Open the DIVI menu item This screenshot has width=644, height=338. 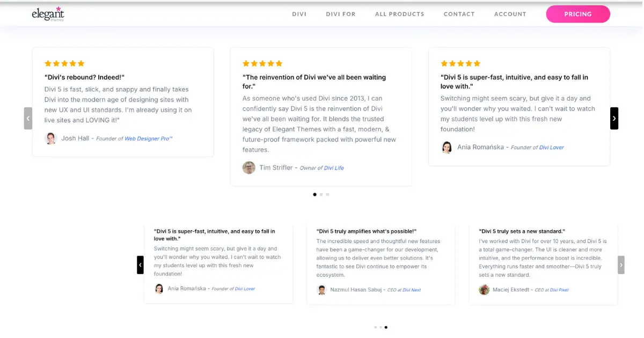pos(299,14)
